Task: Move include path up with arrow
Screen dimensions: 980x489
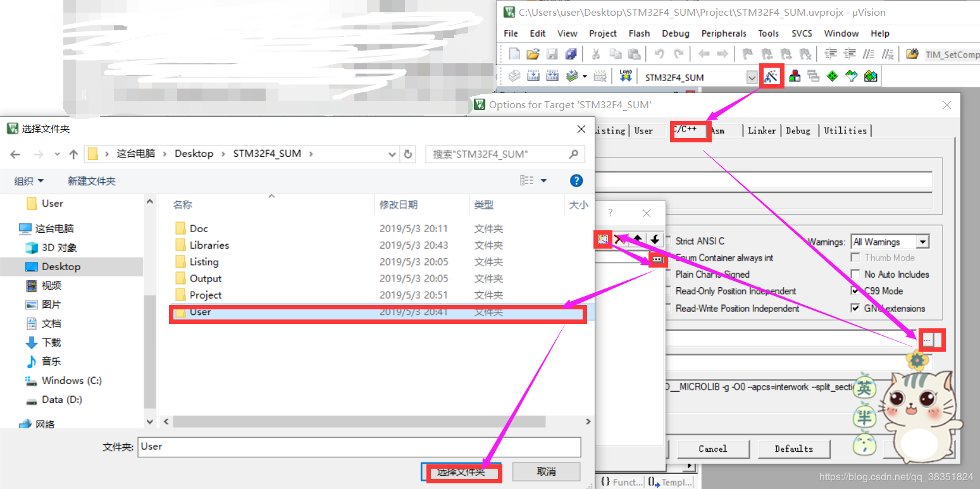Action: tap(638, 239)
